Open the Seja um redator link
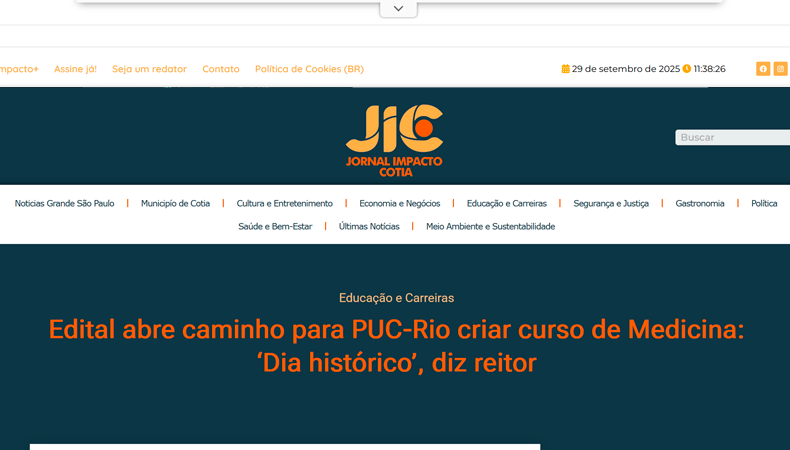Image resolution: width=790 pixels, height=450 pixels. [x=150, y=69]
